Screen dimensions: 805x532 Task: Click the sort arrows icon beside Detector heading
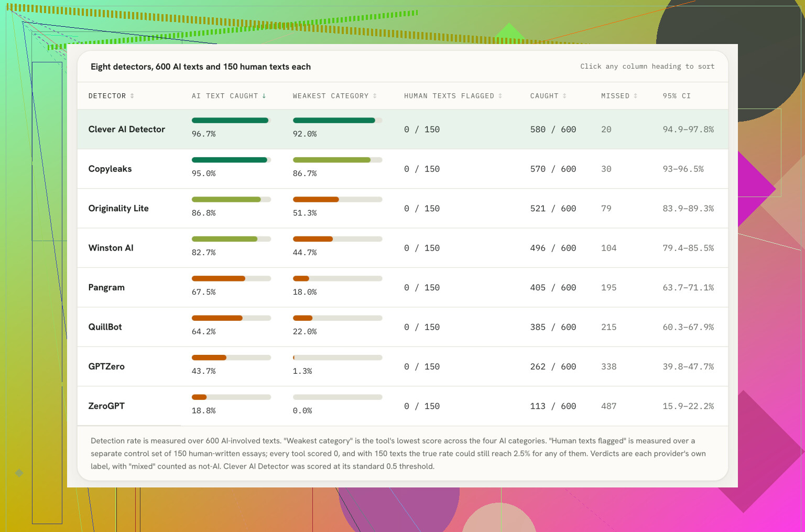[x=132, y=96]
